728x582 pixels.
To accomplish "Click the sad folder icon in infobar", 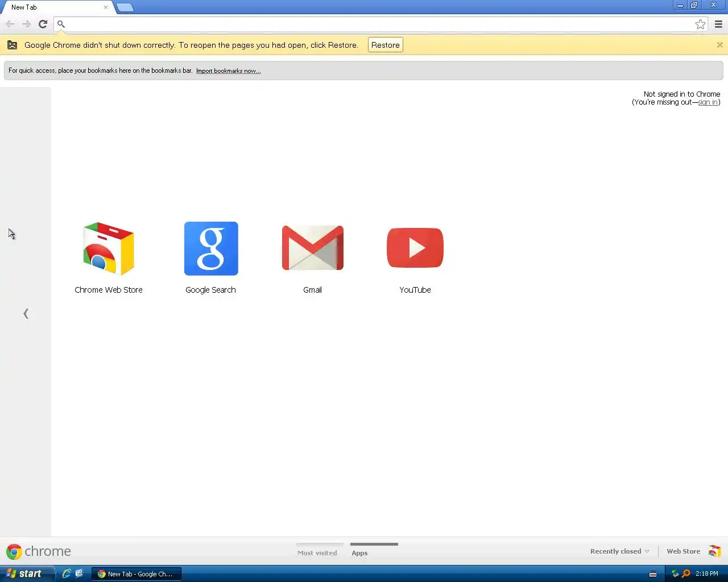I will pyautogui.click(x=12, y=45).
